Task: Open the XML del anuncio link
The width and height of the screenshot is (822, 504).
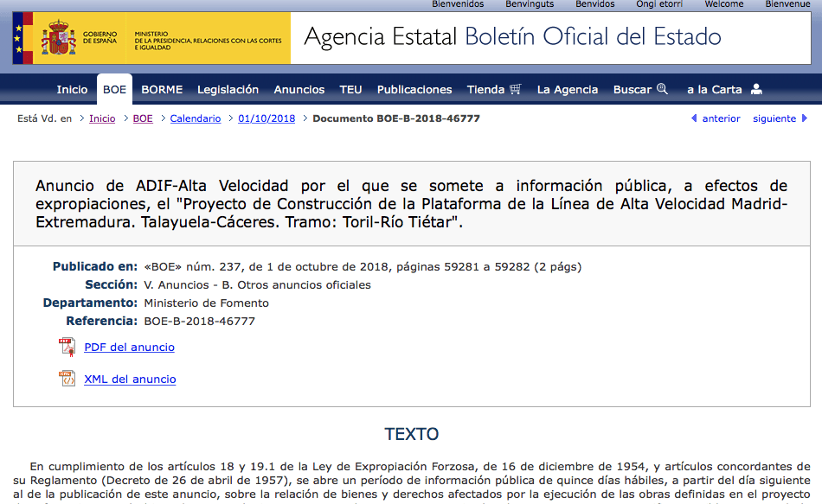Action: [130, 380]
